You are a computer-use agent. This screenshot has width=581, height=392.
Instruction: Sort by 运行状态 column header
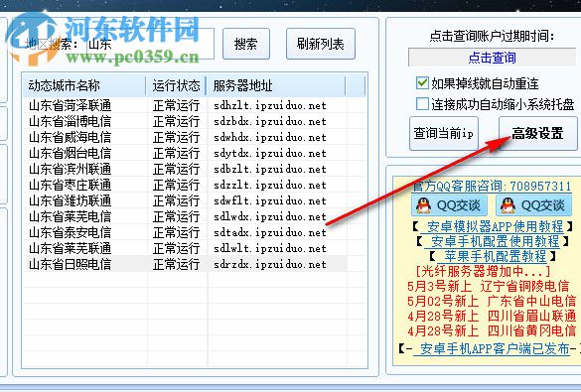point(177,85)
